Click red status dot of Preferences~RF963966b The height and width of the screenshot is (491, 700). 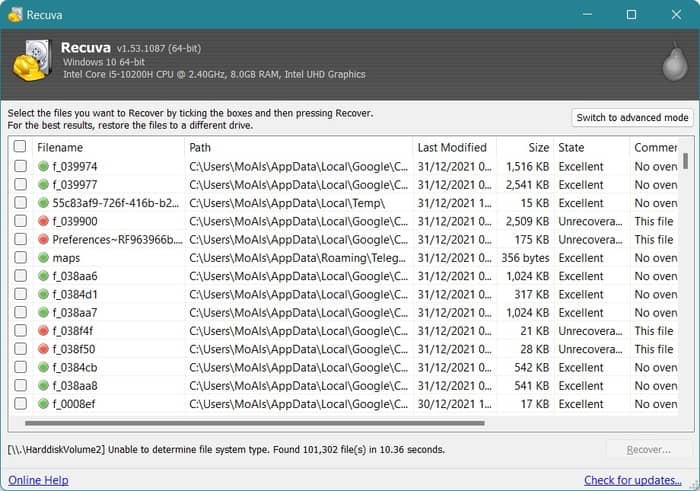point(43,239)
